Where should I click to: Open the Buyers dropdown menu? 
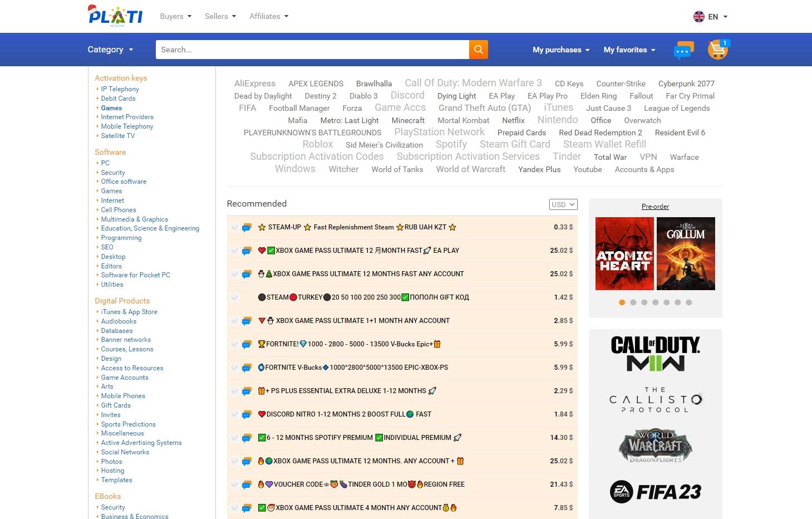pyautogui.click(x=175, y=16)
